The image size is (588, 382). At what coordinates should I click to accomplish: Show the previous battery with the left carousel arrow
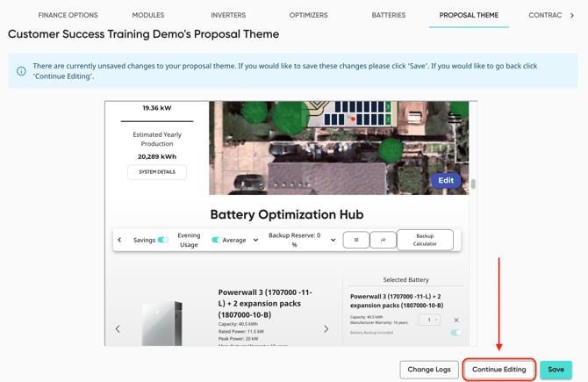click(118, 329)
